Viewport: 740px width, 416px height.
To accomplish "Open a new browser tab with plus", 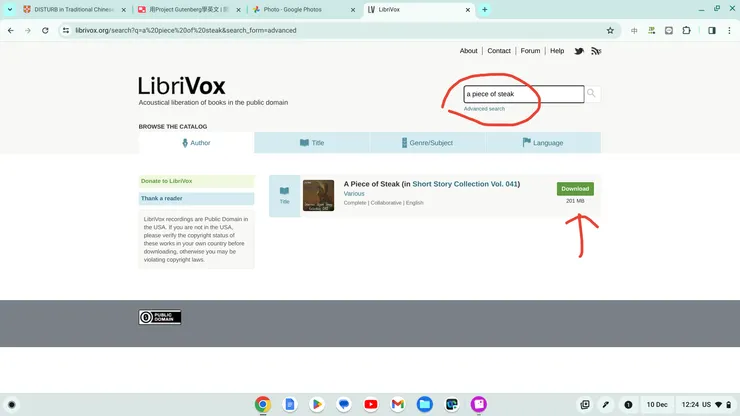I will click(485, 9).
